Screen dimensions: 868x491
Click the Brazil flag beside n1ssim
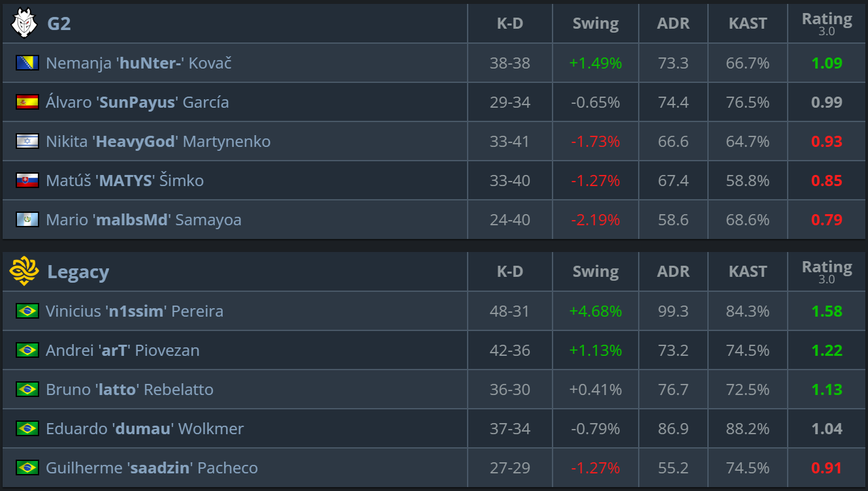[x=27, y=311]
